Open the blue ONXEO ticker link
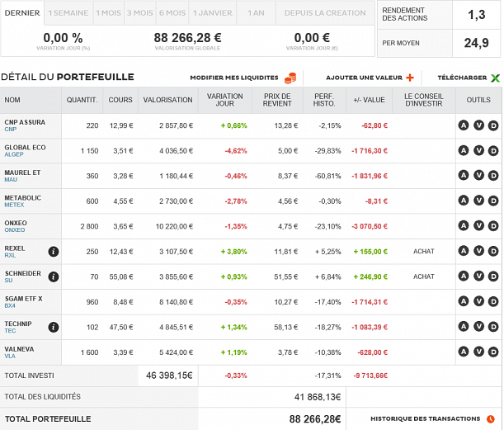 [15, 230]
